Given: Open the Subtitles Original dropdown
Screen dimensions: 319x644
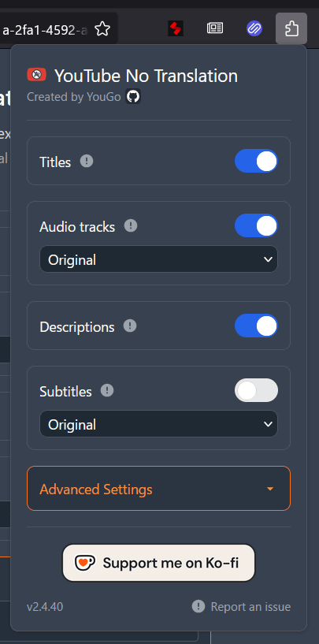Looking at the screenshot, I should click(158, 424).
